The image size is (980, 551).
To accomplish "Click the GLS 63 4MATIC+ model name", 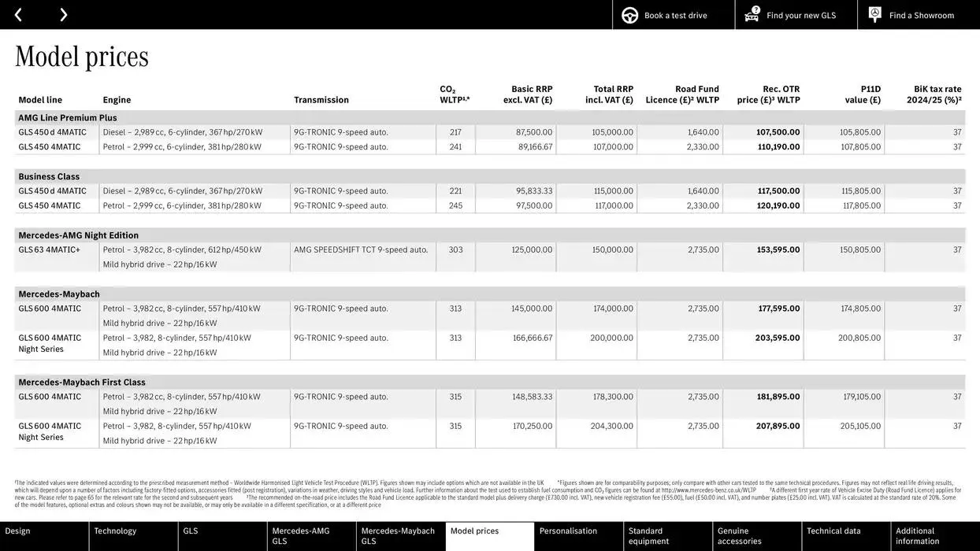I will click(x=50, y=250).
